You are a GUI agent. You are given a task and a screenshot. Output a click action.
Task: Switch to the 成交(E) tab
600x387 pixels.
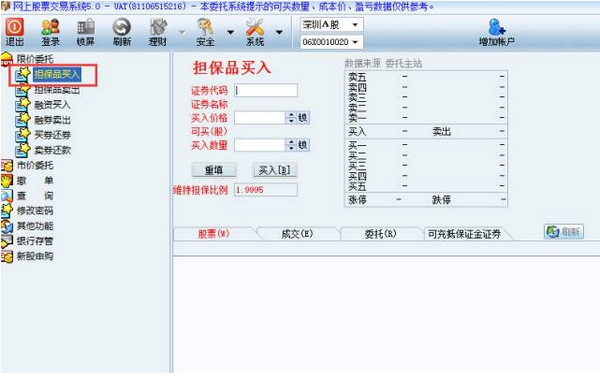click(x=297, y=234)
